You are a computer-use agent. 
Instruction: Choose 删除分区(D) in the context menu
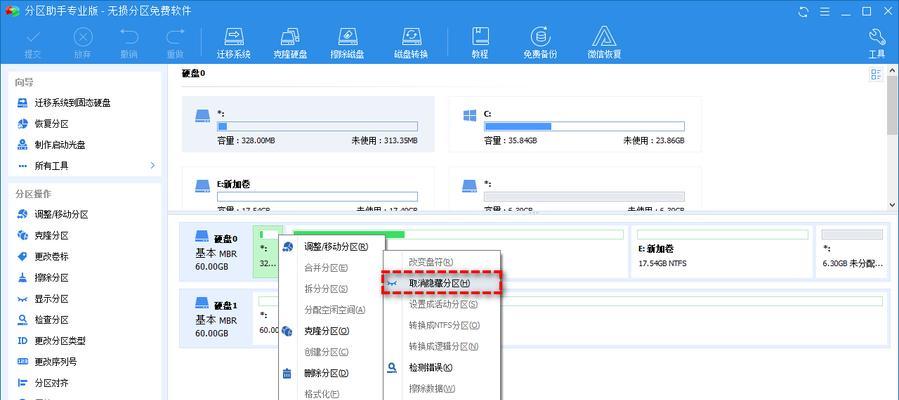click(331, 374)
